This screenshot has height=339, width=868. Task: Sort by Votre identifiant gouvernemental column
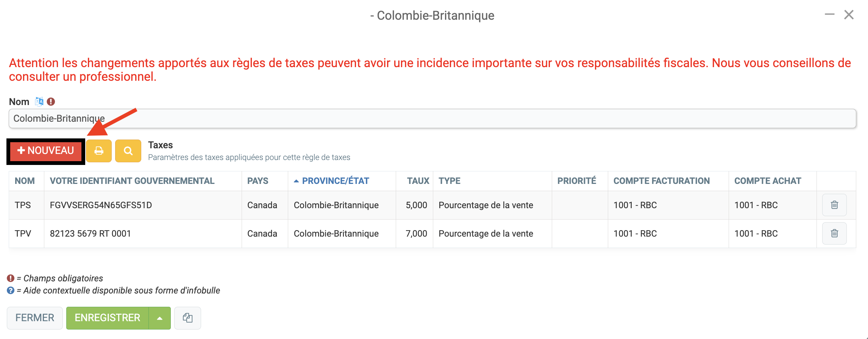[132, 181]
